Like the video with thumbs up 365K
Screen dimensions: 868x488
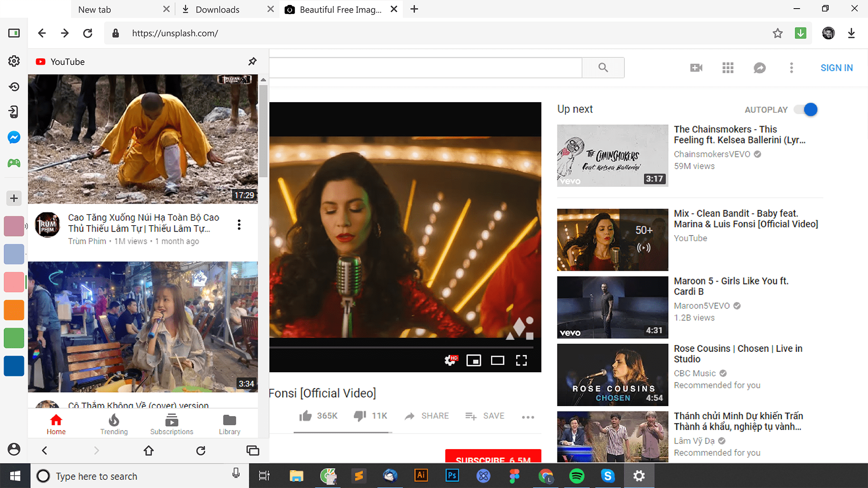tap(318, 416)
